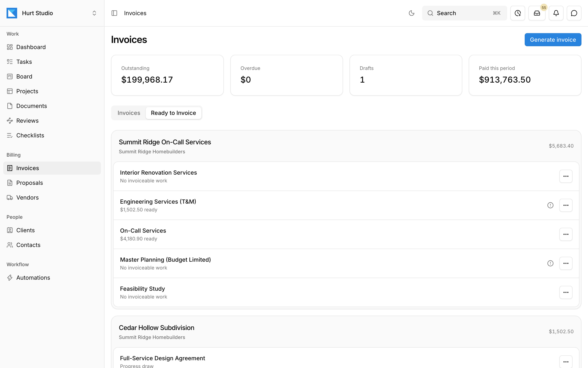
Task: Open more options for Engineering Services (T&M)
Action: tap(566, 205)
